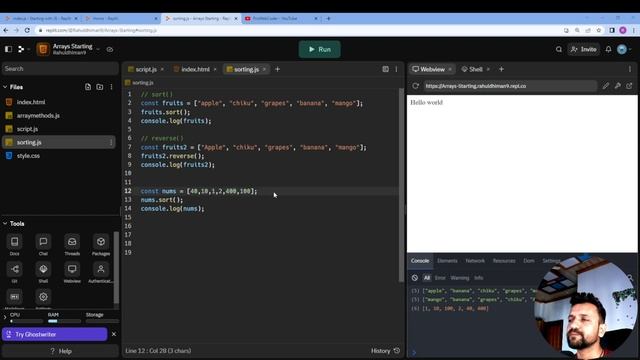Clear the console with the ban icon

(x=415, y=278)
